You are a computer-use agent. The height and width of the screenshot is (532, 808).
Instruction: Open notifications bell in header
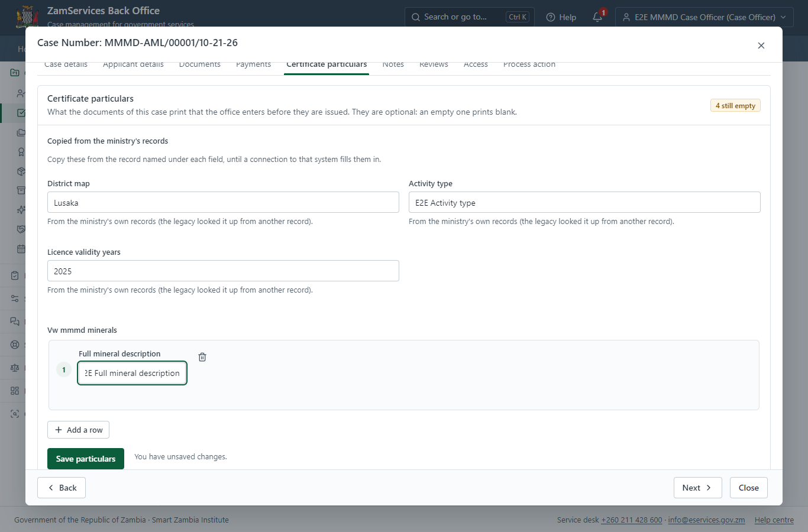597,17
